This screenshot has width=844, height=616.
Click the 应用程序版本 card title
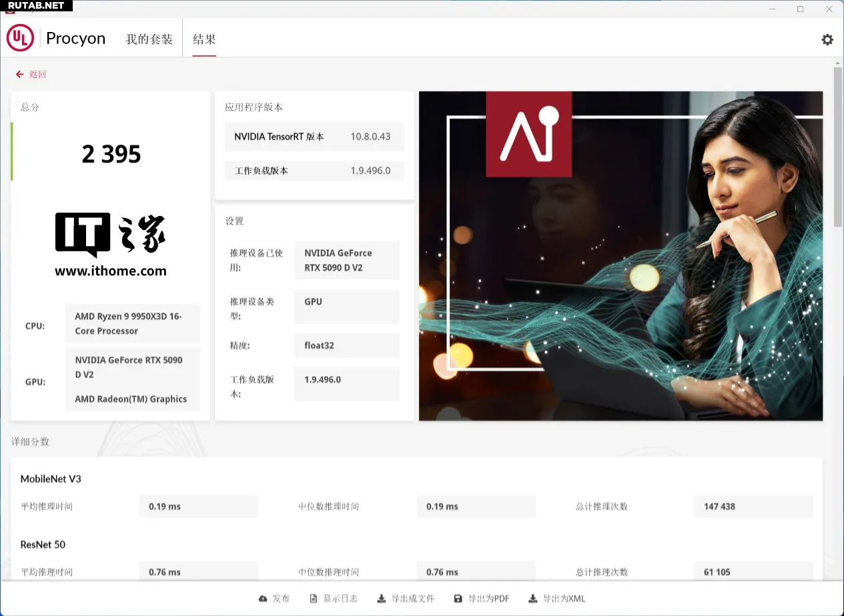coord(254,107)
